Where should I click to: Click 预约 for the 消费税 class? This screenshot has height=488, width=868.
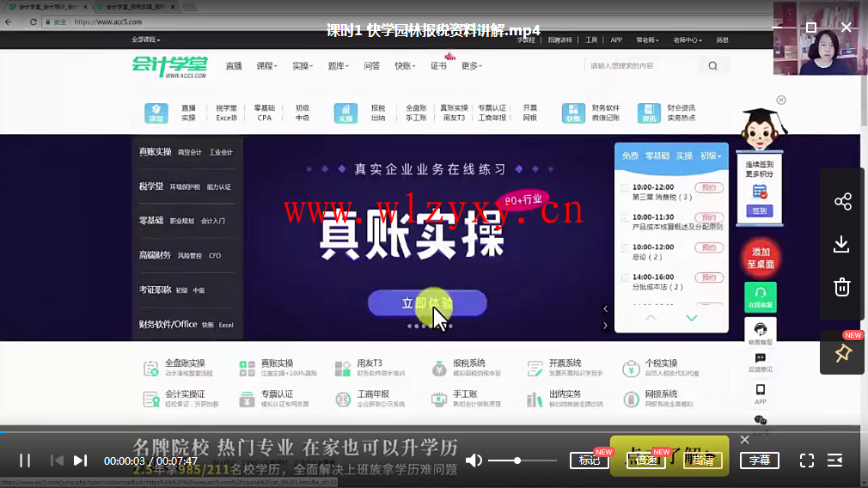point(709,187)
